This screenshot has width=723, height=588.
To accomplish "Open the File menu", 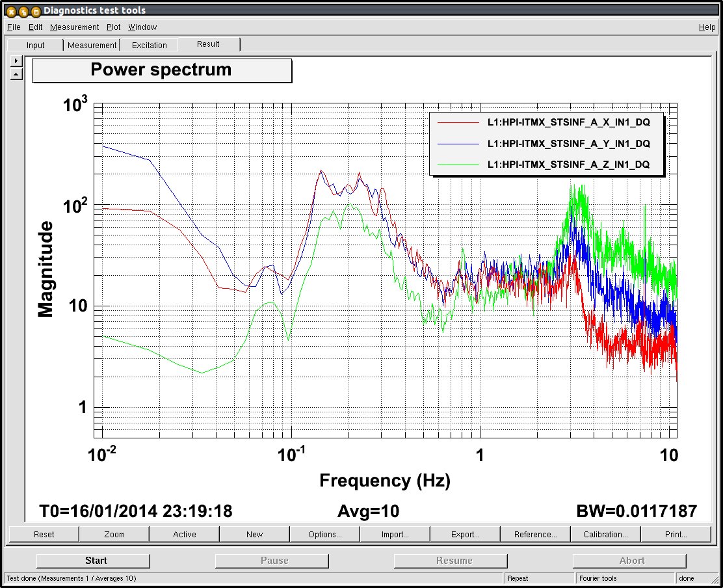I will tap(14, 27).
